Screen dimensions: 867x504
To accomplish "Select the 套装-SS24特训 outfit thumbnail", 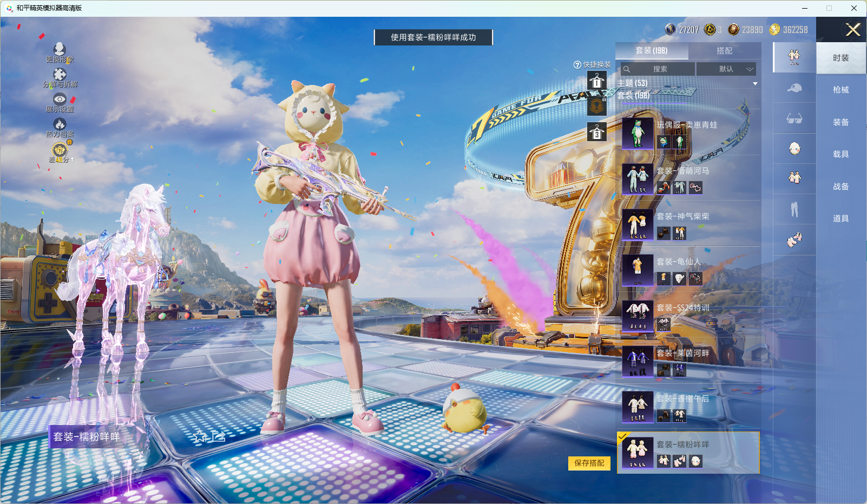I will [x=638, y=316].
